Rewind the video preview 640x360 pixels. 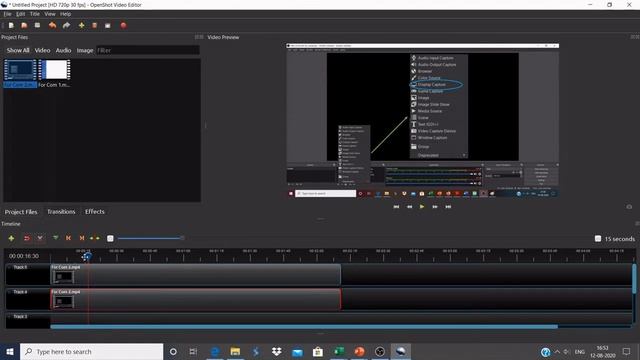pos(409,207)
